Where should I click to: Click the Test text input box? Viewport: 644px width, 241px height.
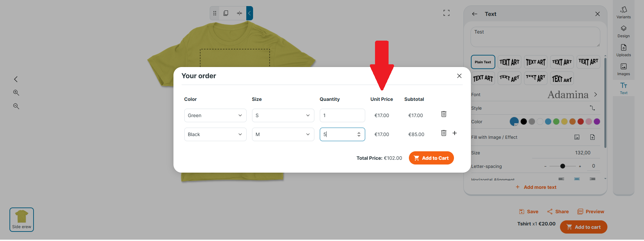[x=535, y=37]
